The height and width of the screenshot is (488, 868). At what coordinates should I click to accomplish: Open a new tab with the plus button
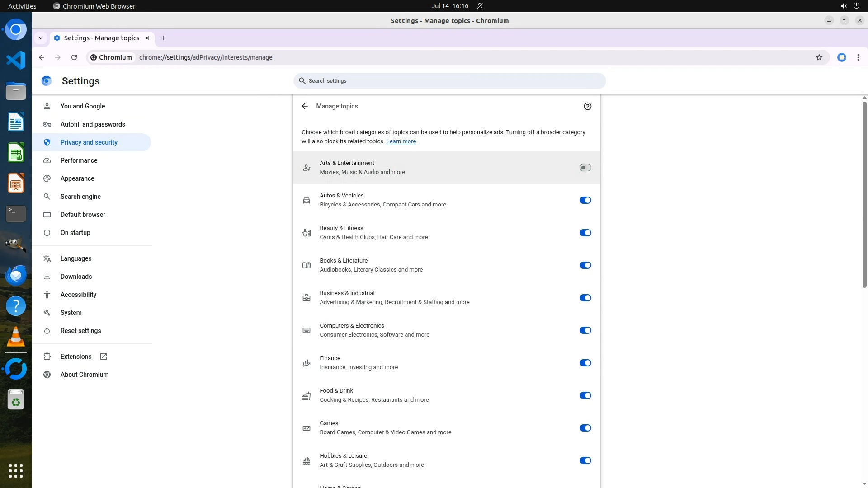(164, 38)
